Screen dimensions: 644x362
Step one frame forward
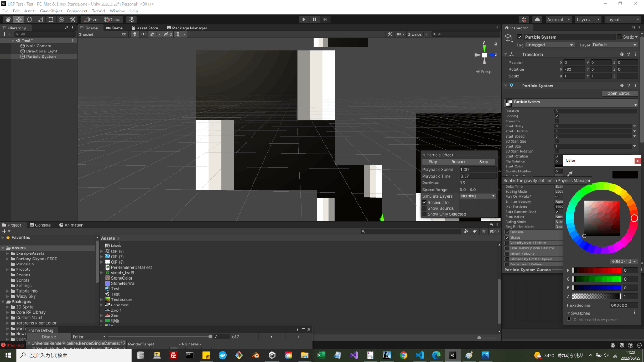pyautogui.click(x=326, y=19)
